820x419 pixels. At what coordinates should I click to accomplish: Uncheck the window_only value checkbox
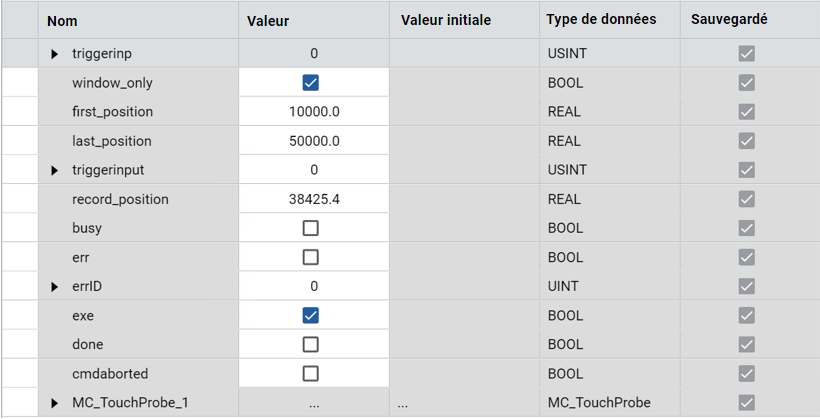[x=311, y=83]
